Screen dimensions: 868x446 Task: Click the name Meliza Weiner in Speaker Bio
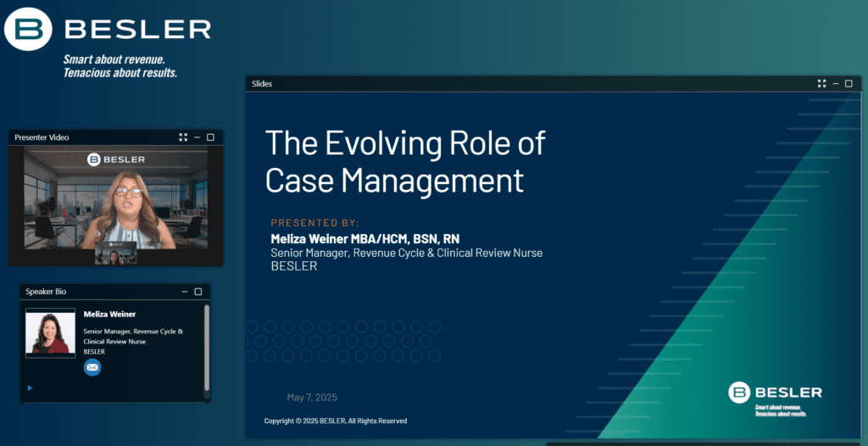pos(109,314)
